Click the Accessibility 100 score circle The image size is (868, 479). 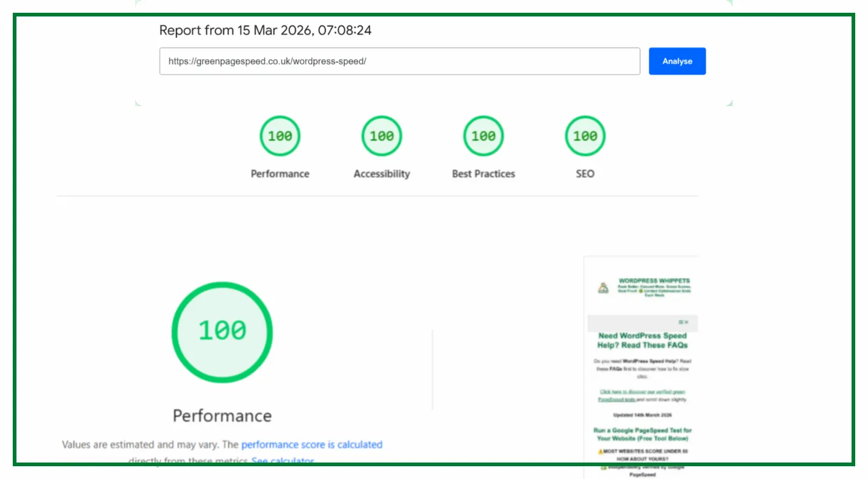click(381, 136)
